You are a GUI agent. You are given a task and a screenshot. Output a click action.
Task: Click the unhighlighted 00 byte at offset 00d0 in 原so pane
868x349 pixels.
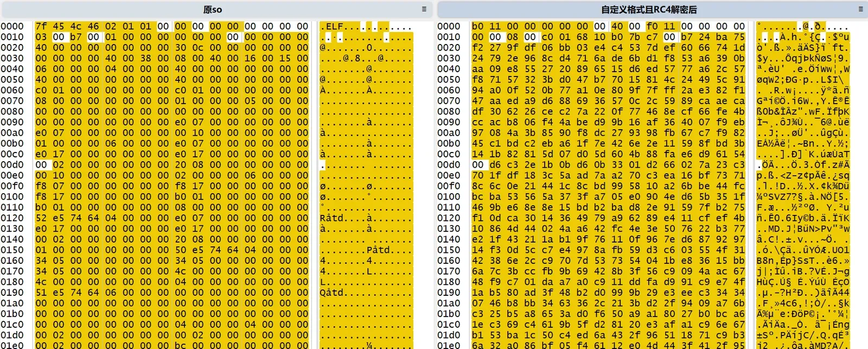point(41,164)
